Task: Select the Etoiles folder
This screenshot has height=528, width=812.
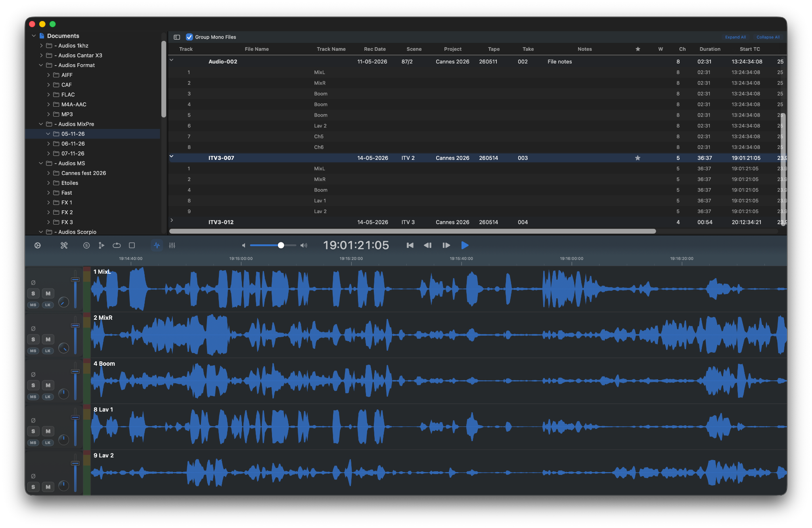Action: click(x=70, y=183)
